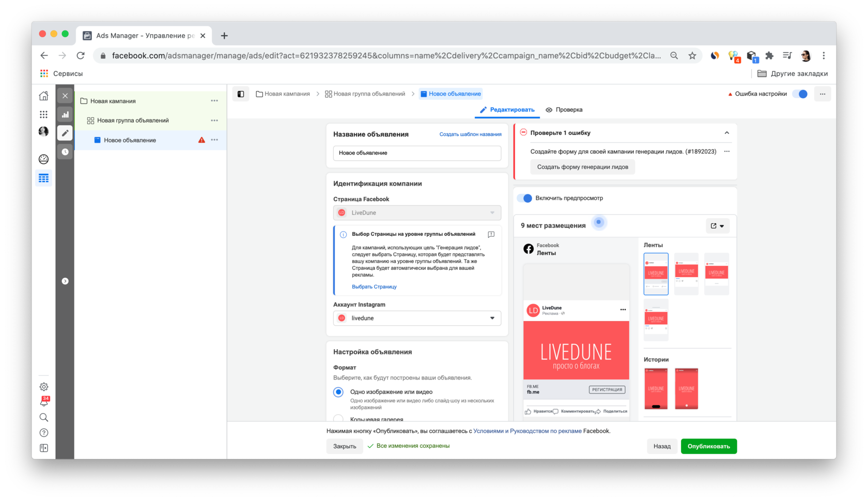Open browser extensions puzzle icon

(769, 56)
